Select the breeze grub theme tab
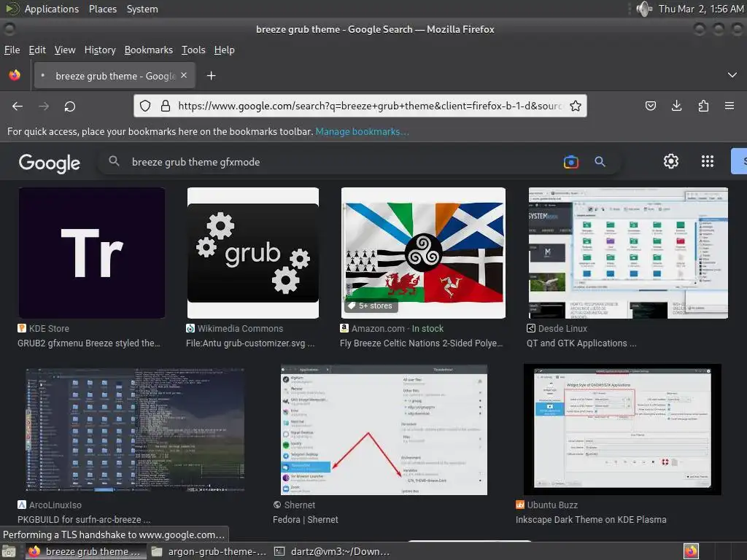747x560 pixels. click(x=115, y=76)
